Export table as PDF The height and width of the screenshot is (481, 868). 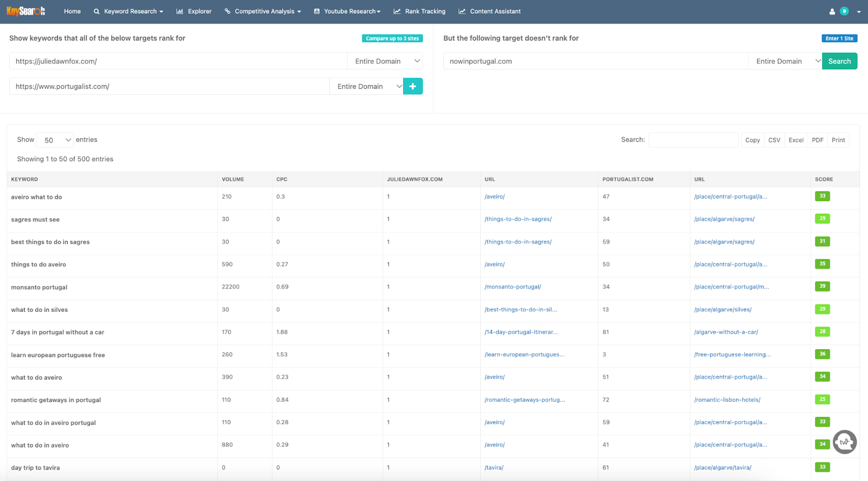[818, 140]
